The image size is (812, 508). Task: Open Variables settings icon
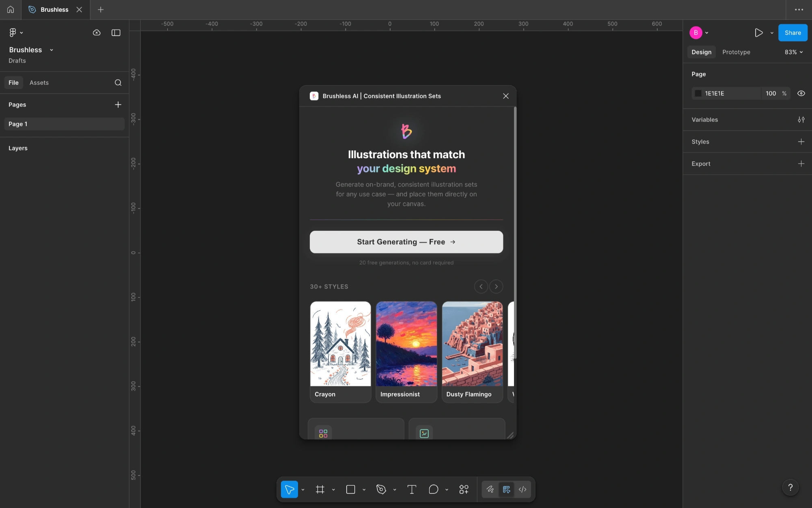tap(801, 120)
